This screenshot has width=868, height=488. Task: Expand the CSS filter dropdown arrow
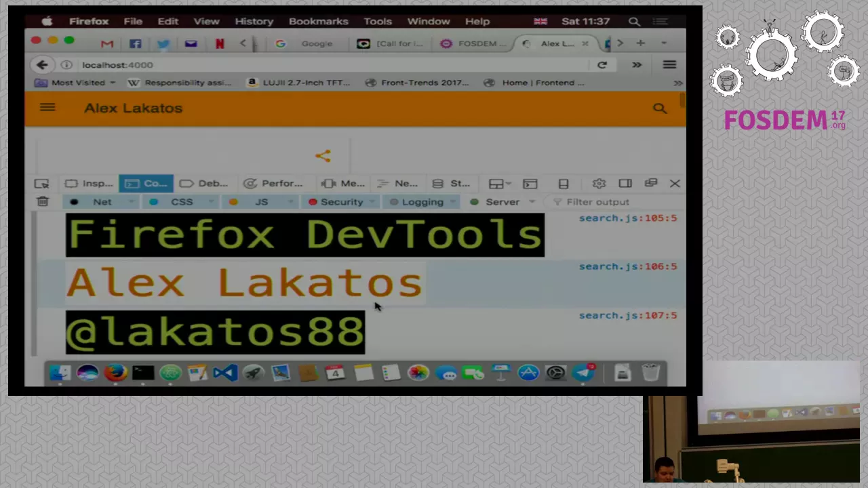[211, 202]
